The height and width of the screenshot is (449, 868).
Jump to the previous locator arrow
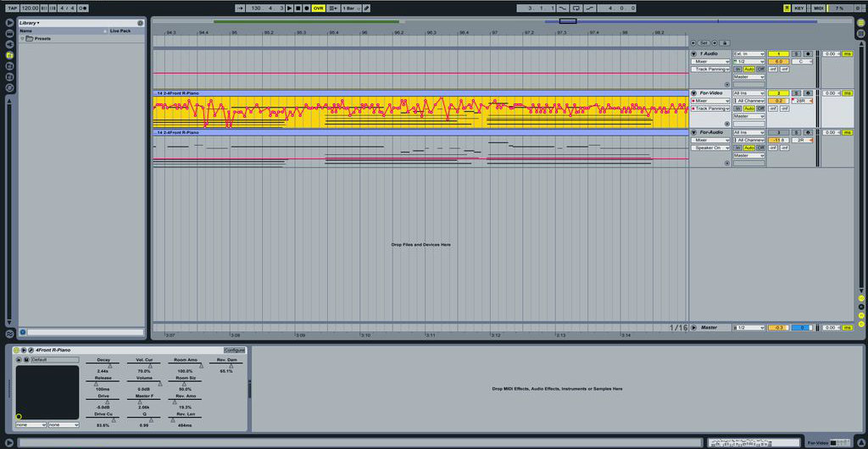pos(694,42)
